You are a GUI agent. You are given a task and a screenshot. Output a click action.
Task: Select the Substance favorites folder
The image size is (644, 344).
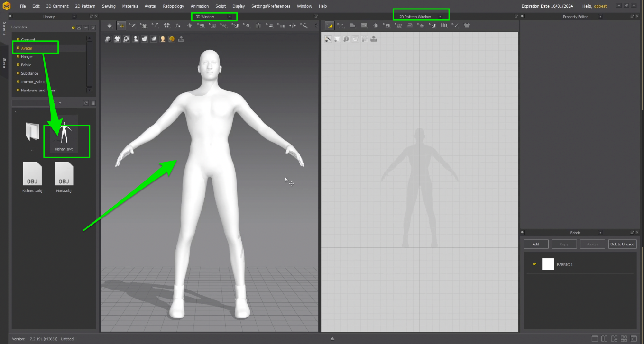(29, 73)
